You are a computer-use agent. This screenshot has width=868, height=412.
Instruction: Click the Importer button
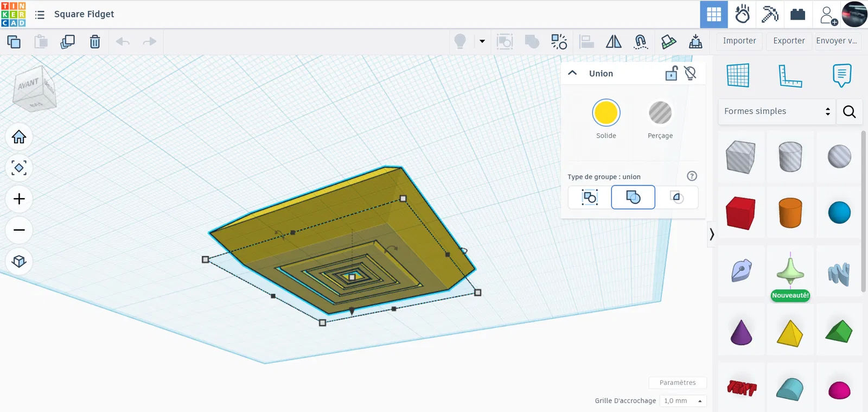click(739, 41)
